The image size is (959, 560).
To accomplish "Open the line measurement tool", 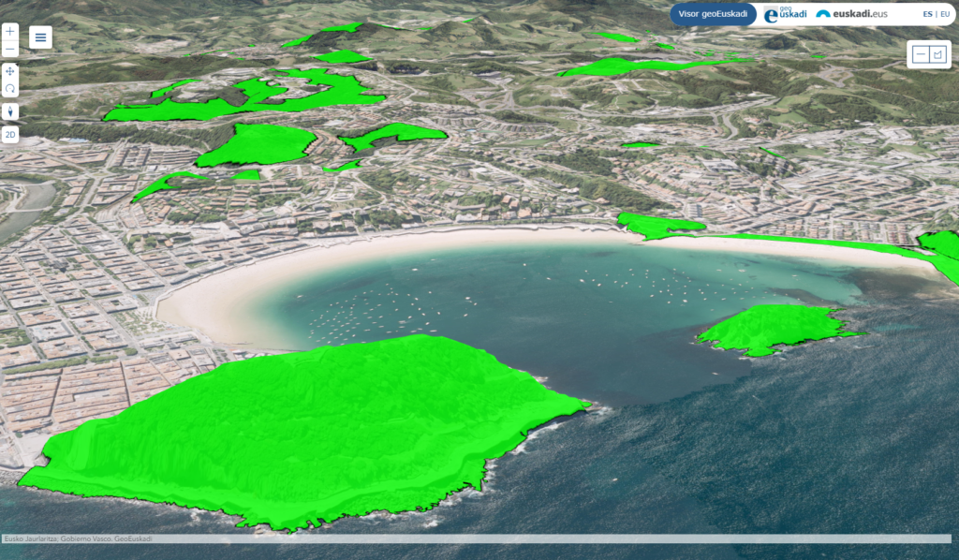I will tap(921, 54).
